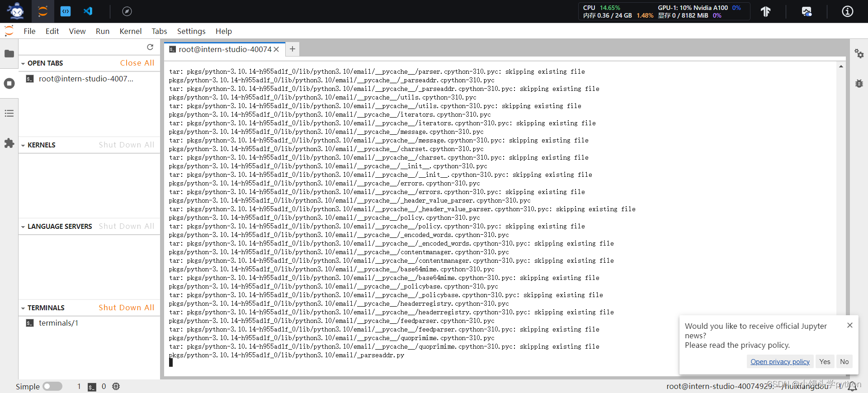Dismiss the Jupyter news notification
The height and width of the screenshot is (393, 868).
click(x=850, y=325)
